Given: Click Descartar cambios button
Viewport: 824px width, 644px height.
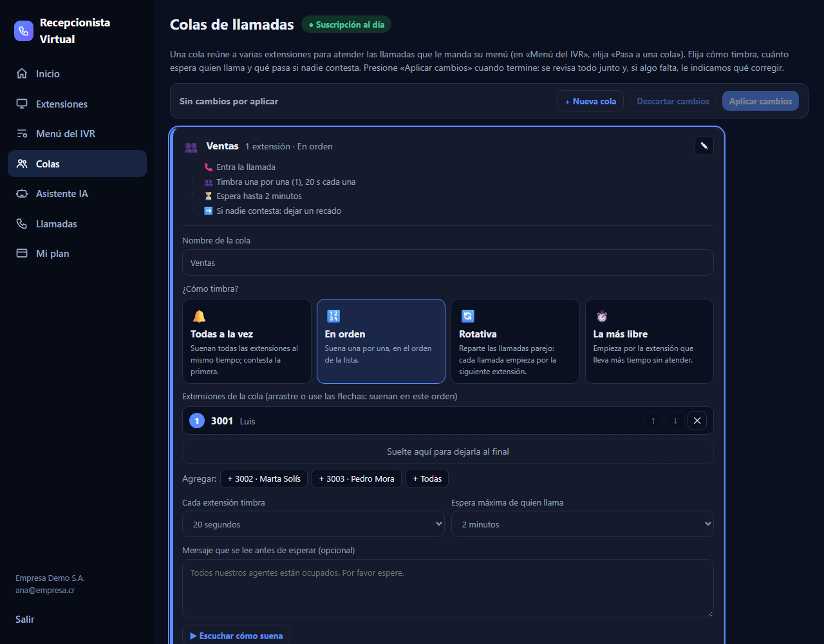Looking at the screenshot, I should (x=673, y=101).
